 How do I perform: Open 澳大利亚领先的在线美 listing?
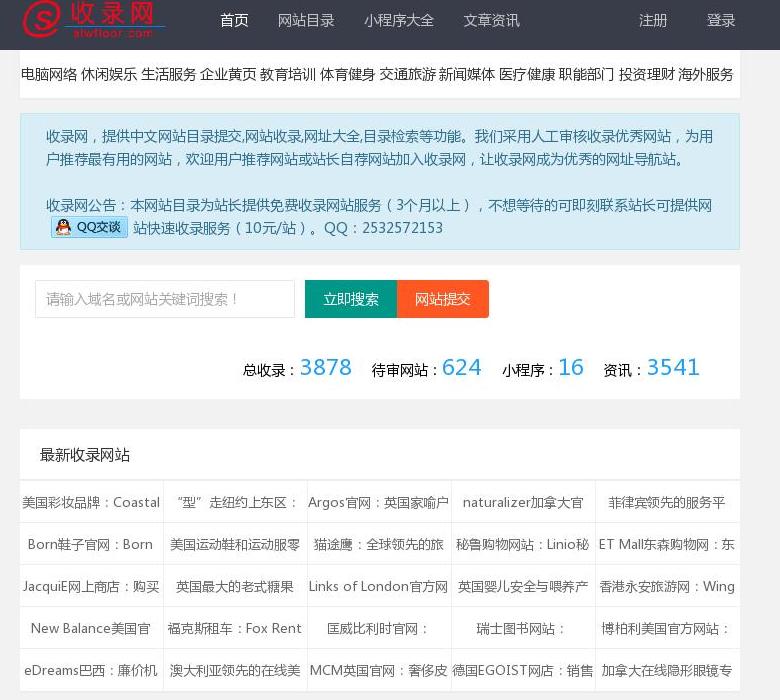pos(235,671)
